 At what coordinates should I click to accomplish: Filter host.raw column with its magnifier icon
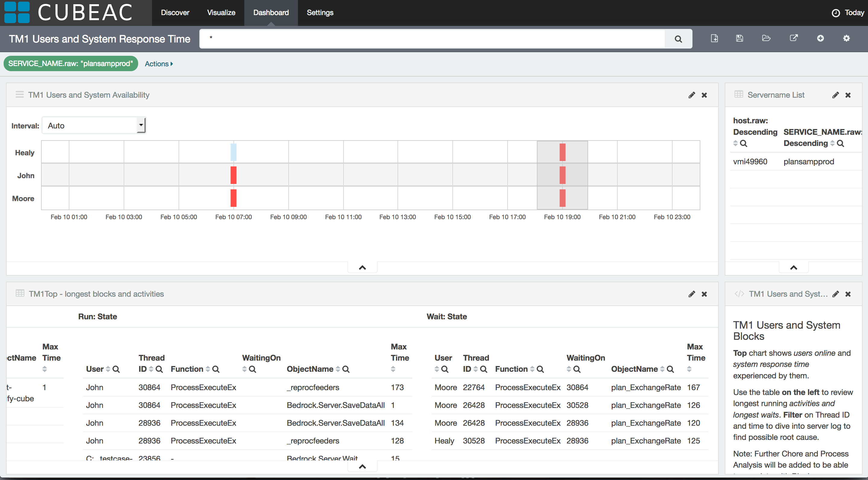pyautogui.click(x=743, y=144)
